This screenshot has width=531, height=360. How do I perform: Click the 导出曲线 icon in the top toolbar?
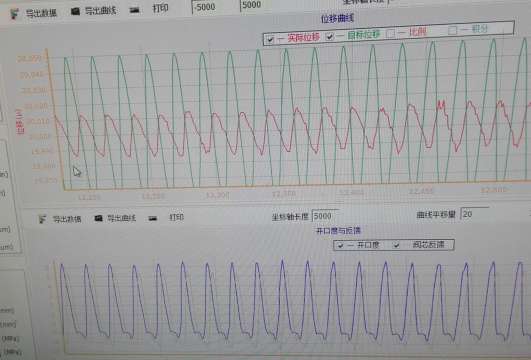75,12
